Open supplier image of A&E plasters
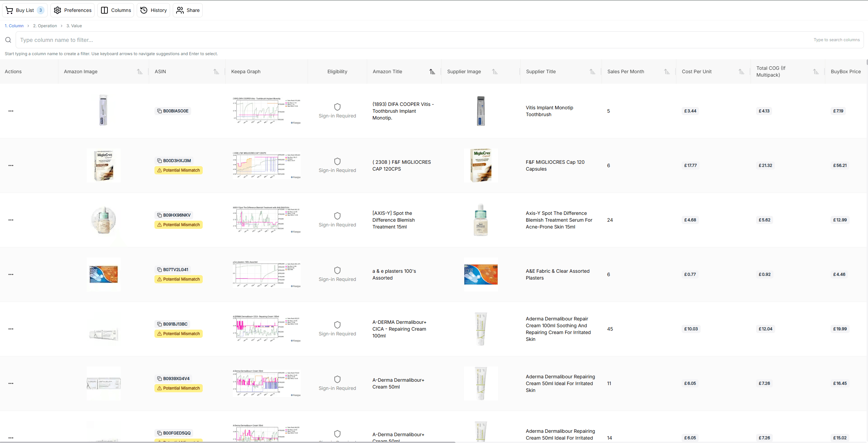 point(481,274)
